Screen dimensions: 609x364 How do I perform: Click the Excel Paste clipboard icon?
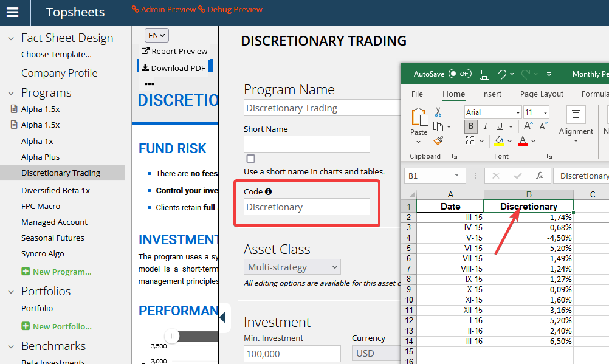tap(419, 117)
